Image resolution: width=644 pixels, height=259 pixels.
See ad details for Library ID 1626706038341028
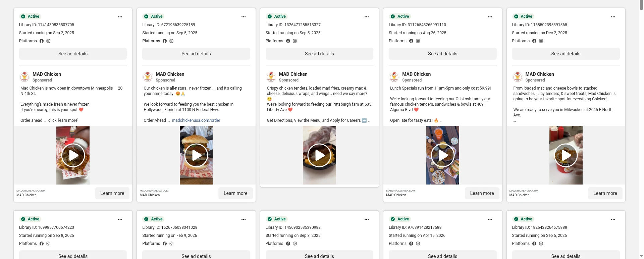point(196,255)
